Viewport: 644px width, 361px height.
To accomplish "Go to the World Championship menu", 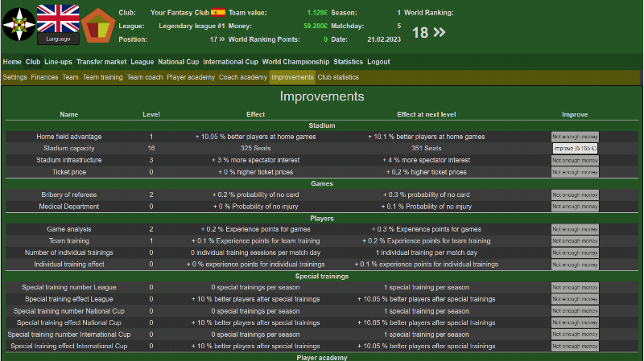I will pyautogui.click(x=295, y=62).
